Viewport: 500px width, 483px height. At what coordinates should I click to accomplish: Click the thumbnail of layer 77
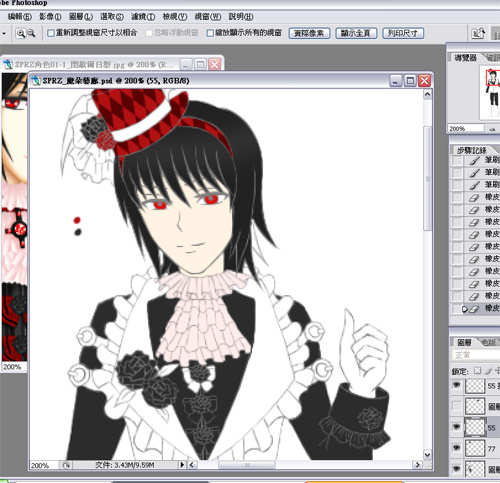click(475, 448)
